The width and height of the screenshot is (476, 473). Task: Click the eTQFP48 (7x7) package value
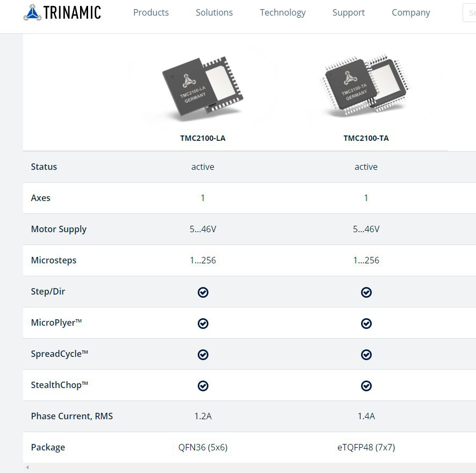(x=366, y=448)
